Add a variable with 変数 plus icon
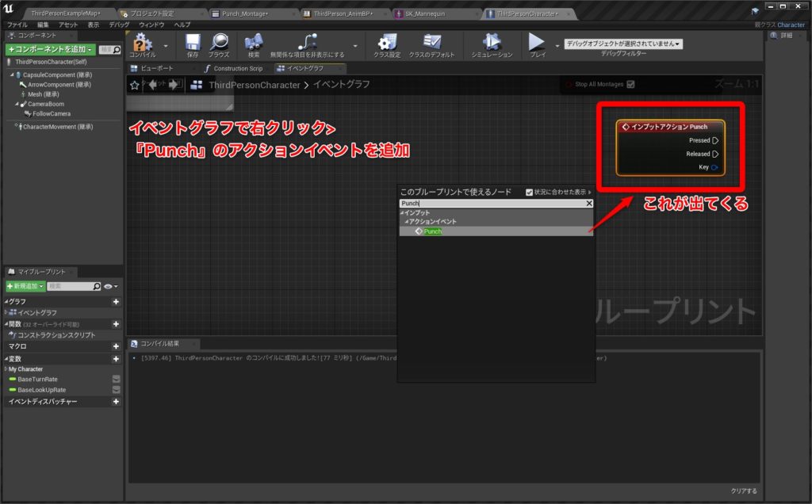812x504 pixels. (116, 359)
